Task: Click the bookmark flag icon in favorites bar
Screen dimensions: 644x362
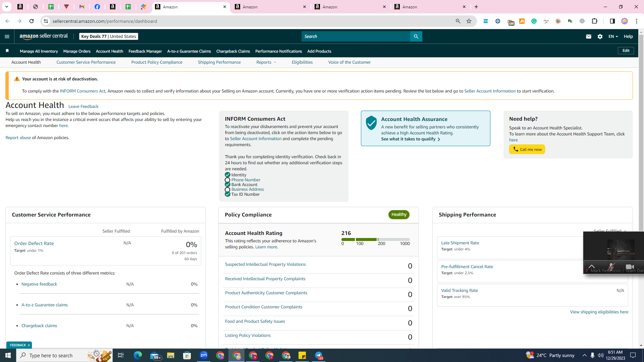Action: (x=7, y=51)
